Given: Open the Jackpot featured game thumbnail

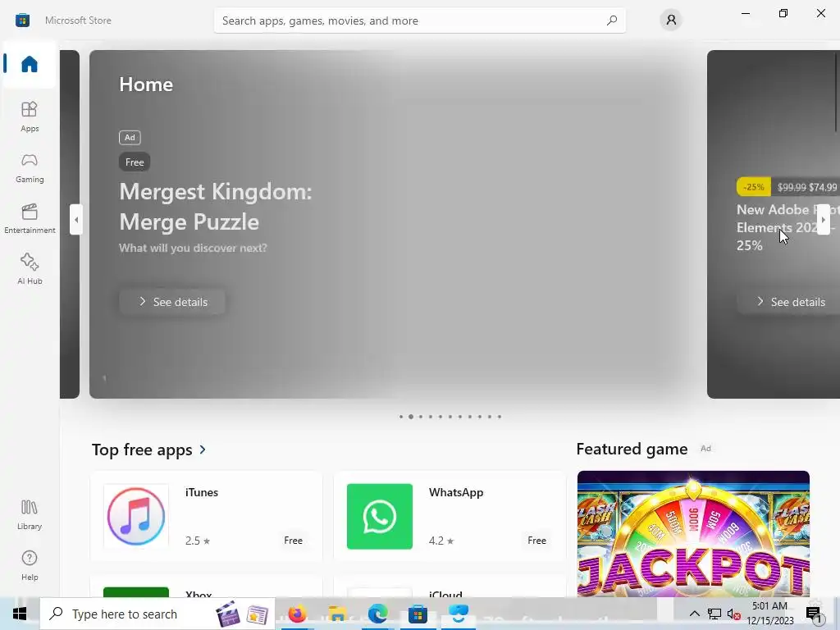Looking at the screenshot, I should coord(693,533).
